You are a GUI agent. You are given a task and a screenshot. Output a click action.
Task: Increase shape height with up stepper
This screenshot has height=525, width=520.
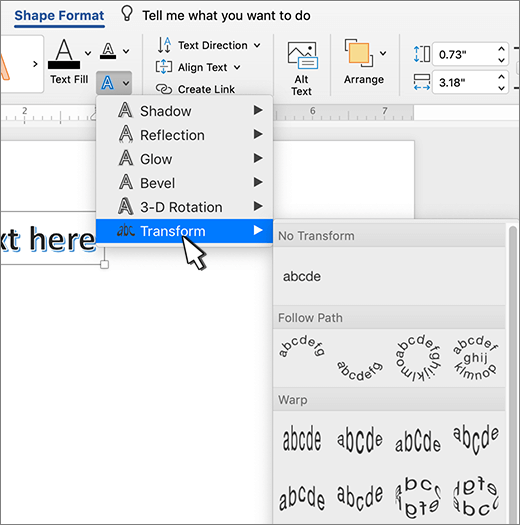coord(501,49)
